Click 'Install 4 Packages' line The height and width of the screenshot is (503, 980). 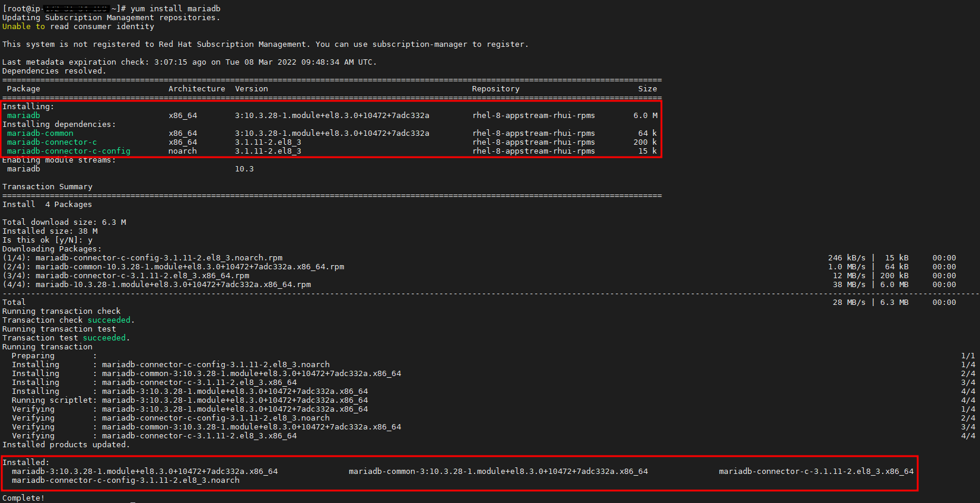click(x=47, y=204)
